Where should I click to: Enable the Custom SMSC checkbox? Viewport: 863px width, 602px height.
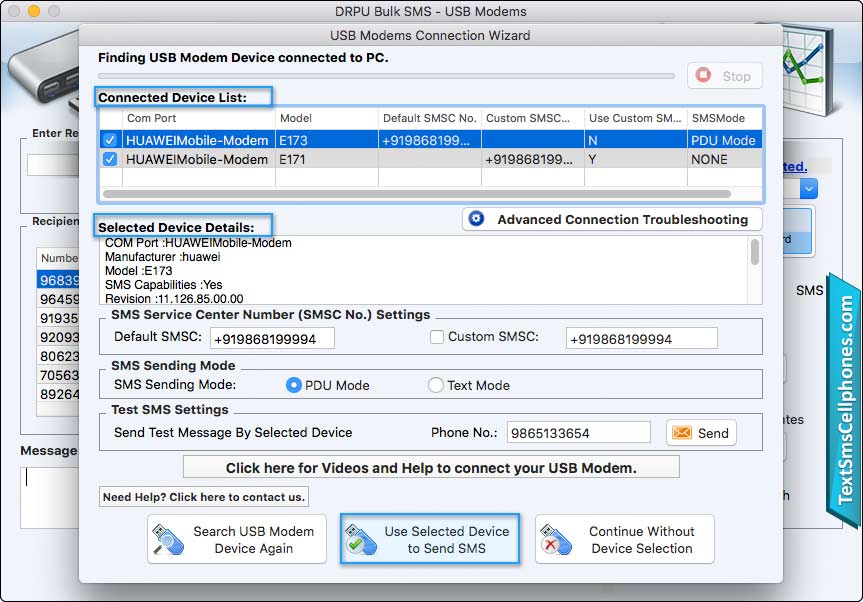[x=436, y=337]
